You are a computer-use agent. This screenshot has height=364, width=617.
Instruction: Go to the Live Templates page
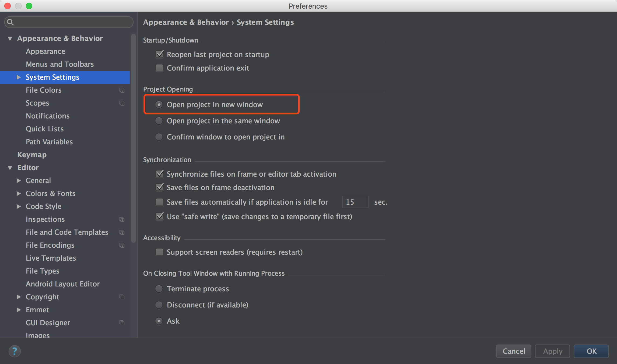[x=51, y=258]
